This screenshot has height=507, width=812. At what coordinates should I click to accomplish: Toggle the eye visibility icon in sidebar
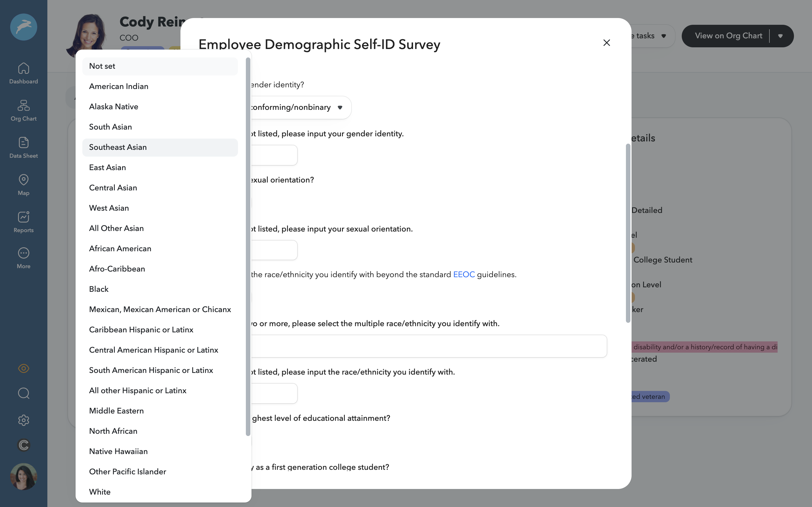(x=23, y=368)
